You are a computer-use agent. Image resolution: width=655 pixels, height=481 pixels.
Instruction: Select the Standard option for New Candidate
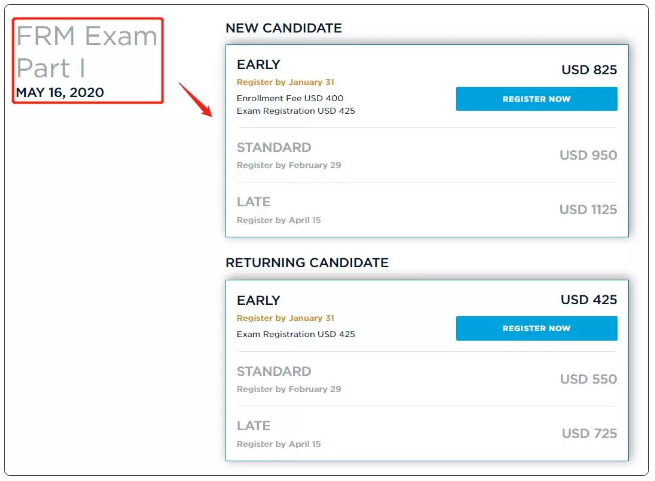pyautogui.click(x=274, y=148)
